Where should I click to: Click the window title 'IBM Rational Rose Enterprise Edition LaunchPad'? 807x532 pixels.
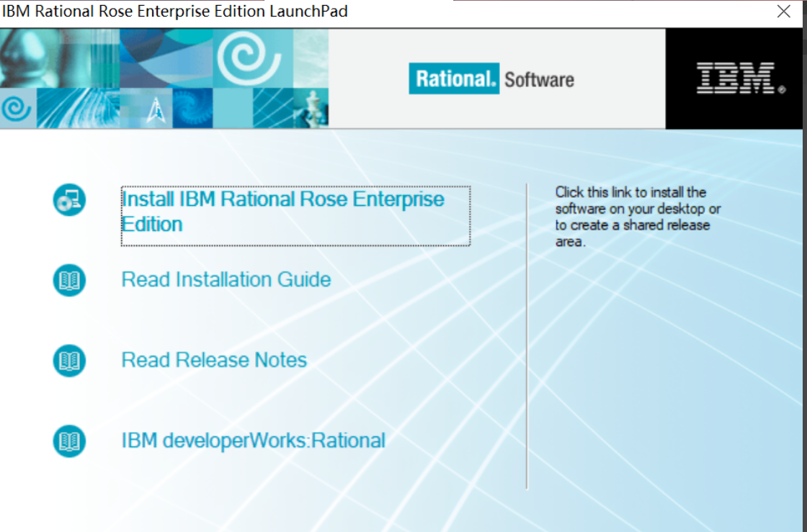pyautogui.click(x=175, y=11)
